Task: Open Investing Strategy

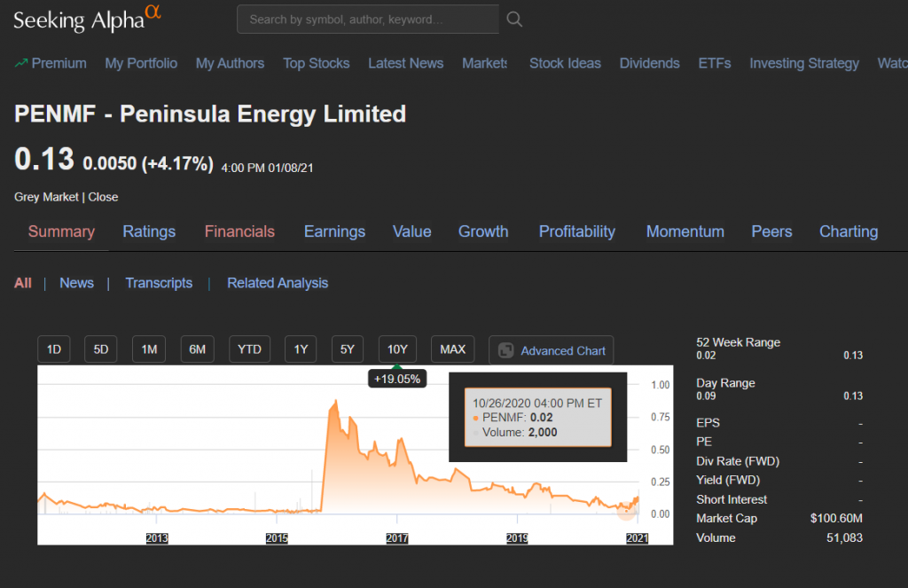Action: point(804,63)
